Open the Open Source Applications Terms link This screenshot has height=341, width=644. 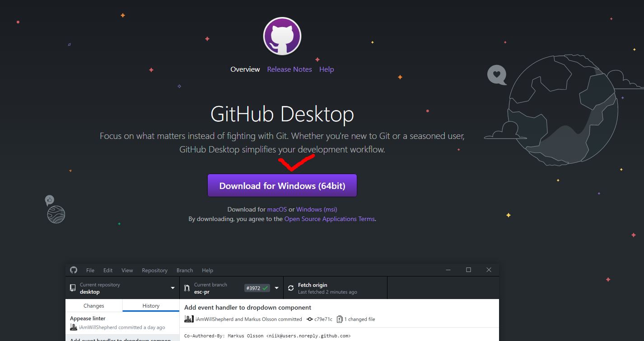tap(329, 219)
